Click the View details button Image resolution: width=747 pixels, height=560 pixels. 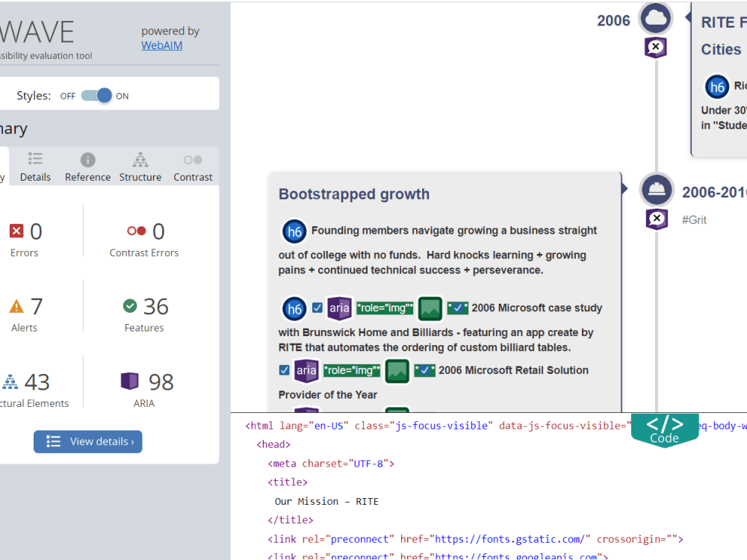87,441
